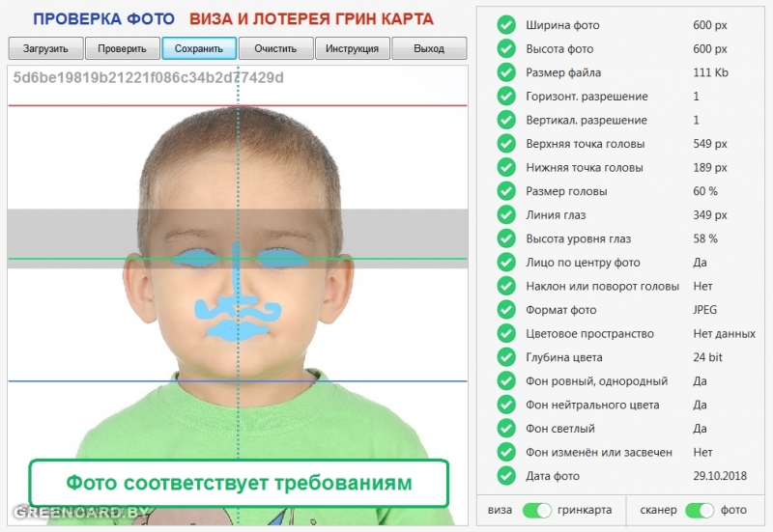Click green check icon beside Нижняя точка головы

click(506, 167)
